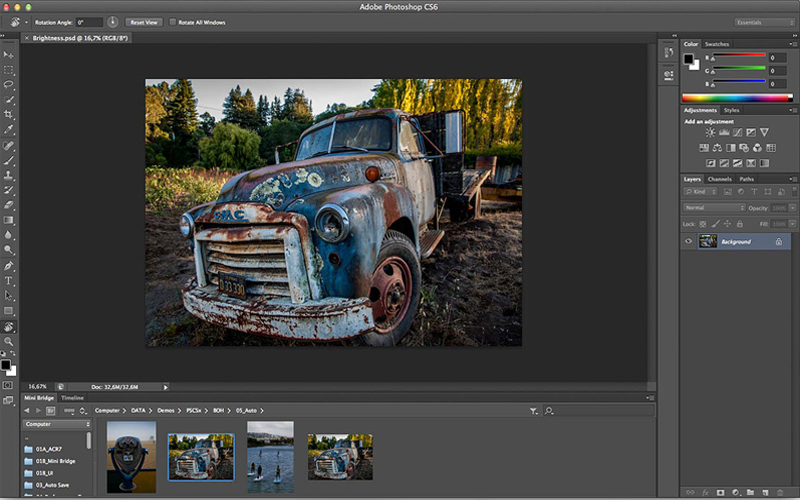Click the color spectrum ramp
The image size is (800, 500).
coord(735,98)
